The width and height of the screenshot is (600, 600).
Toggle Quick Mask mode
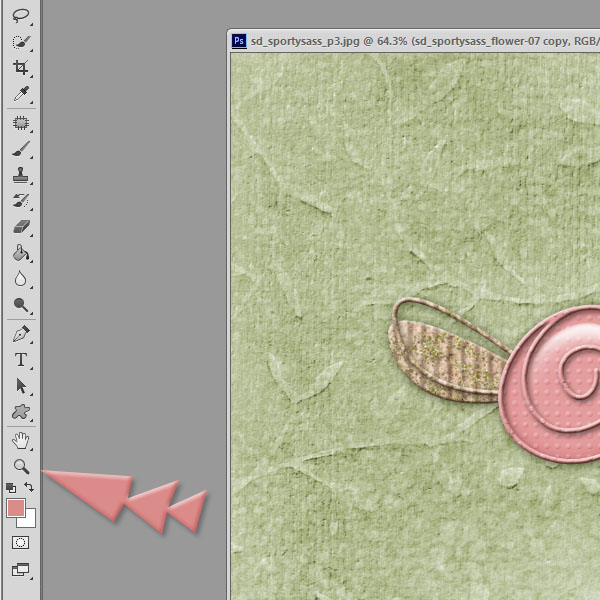coord(21,543)
